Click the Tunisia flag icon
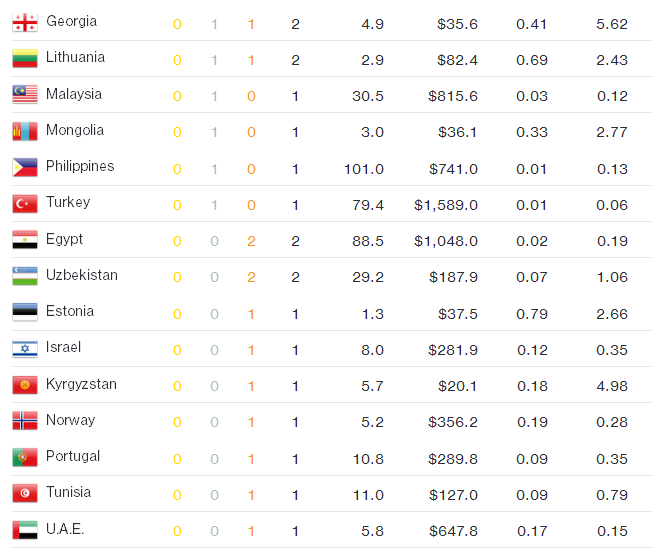 pyautogui.click(x=25, y=493)
